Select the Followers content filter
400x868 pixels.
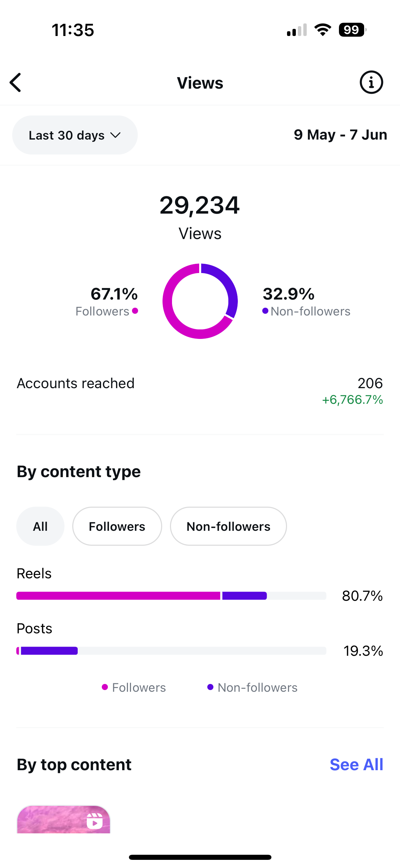pyautogui.click(x=117, y=526)
